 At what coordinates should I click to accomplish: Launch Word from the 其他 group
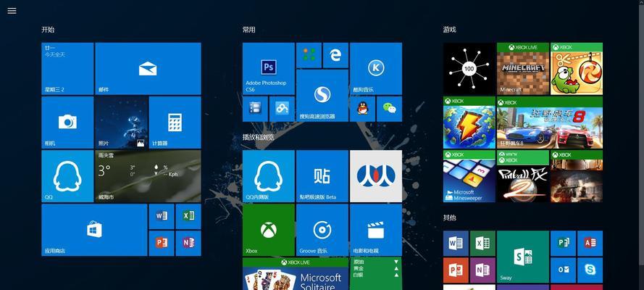click(x=456, y=243)
